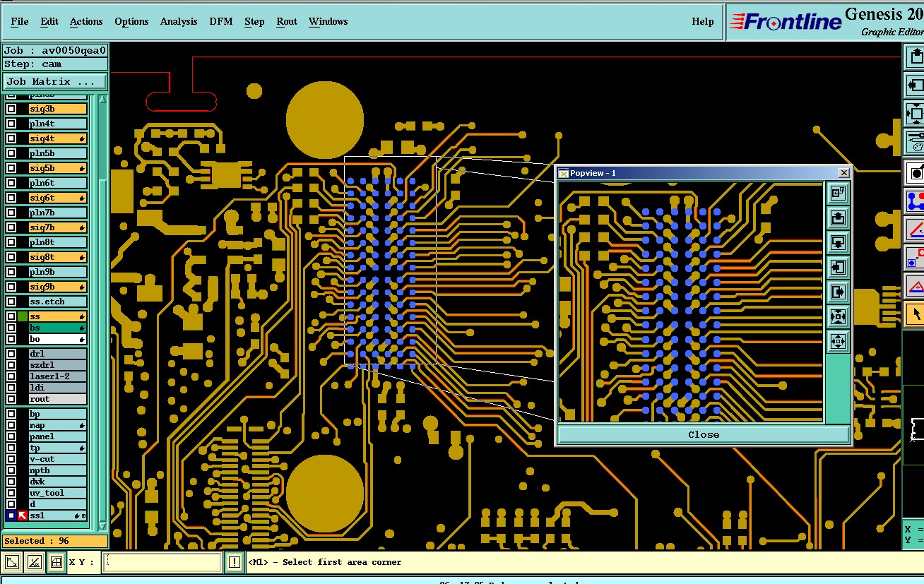Image resolution: width=924 pixels, height=584 pixels.
Task: Select the pln9b layer name
Action: pos(57,272)
